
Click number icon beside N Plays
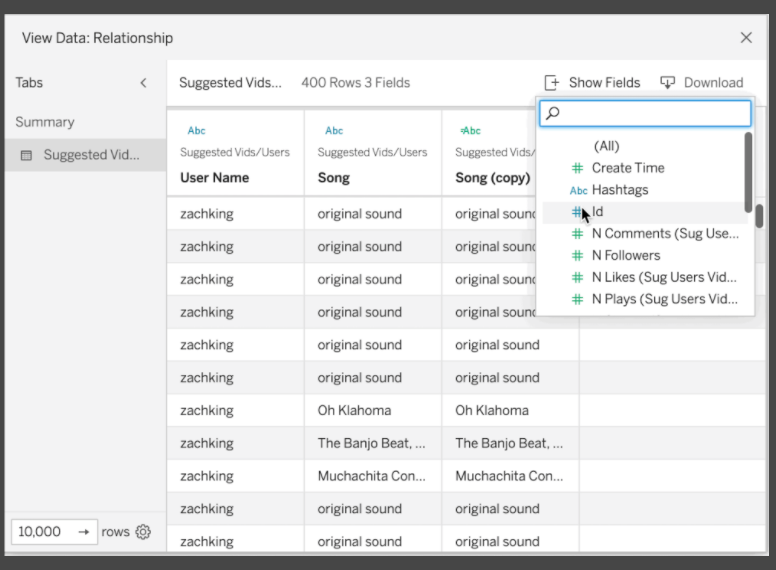coord(577,299)
